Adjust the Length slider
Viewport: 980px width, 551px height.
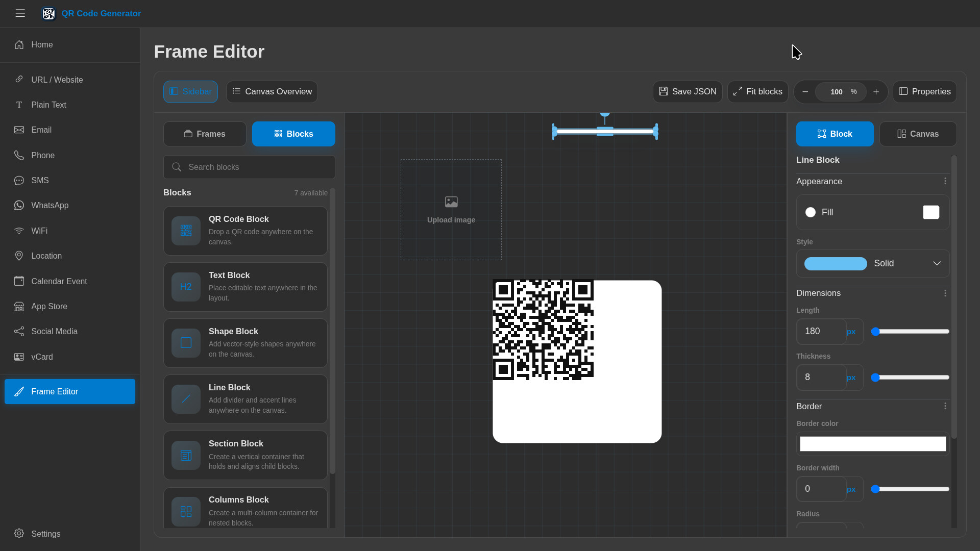pos(911,332)
